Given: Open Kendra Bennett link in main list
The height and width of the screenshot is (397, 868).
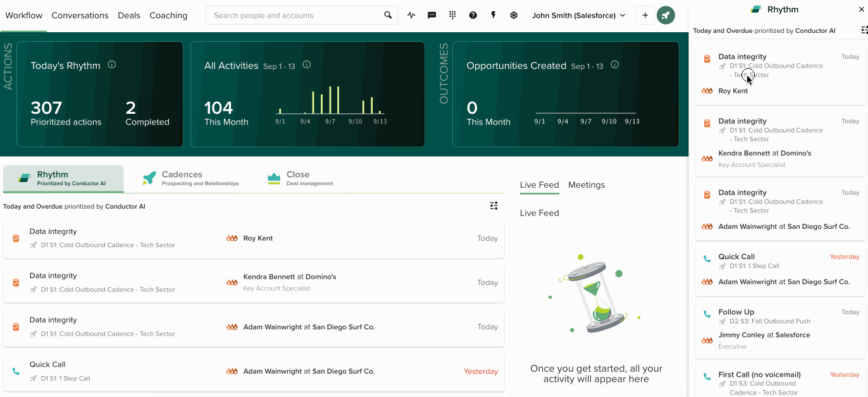Looking at the screenshot, I should 268,276.
